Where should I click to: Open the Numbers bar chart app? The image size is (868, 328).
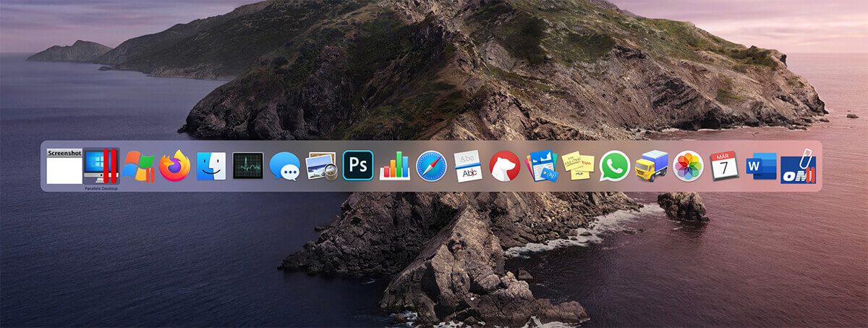(x=394, y=166)
